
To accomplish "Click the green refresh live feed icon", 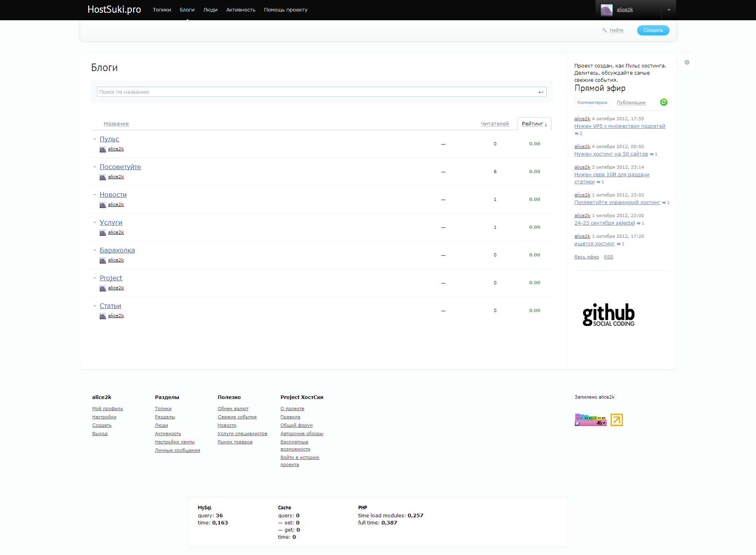I will 663,102.
